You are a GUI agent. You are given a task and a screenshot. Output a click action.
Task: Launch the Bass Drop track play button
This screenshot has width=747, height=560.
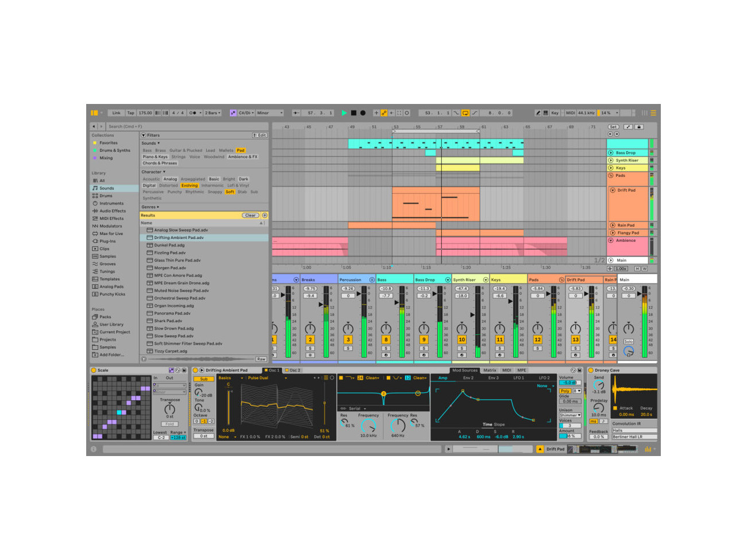pyautogui.click(x=611, y=153)
